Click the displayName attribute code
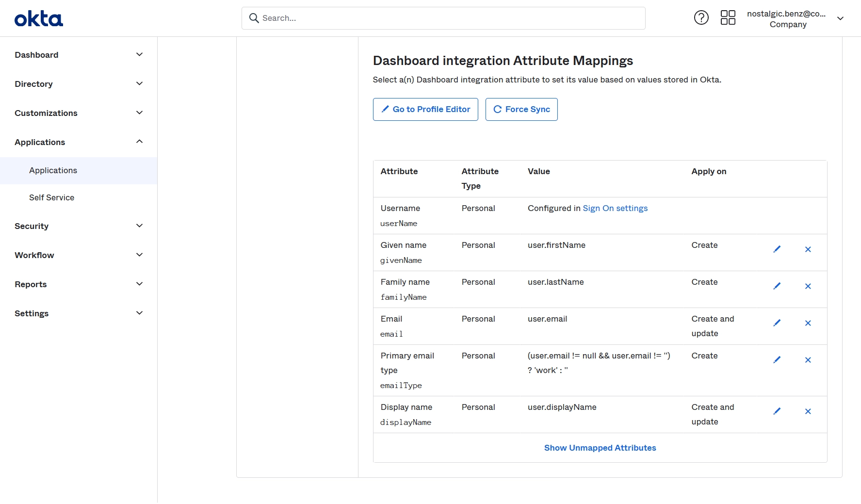Image resolution: width=861 pixels, height=504 pixels. click(x=406, y=423)
